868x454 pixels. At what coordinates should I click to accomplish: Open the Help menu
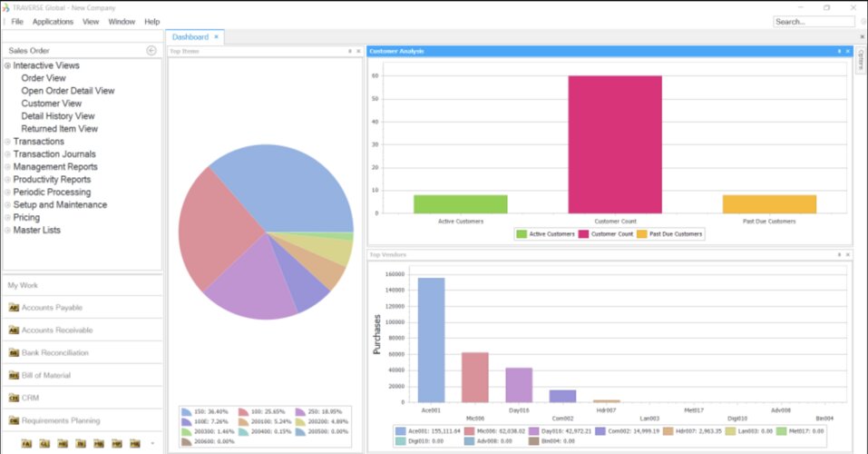pos(152,22)
